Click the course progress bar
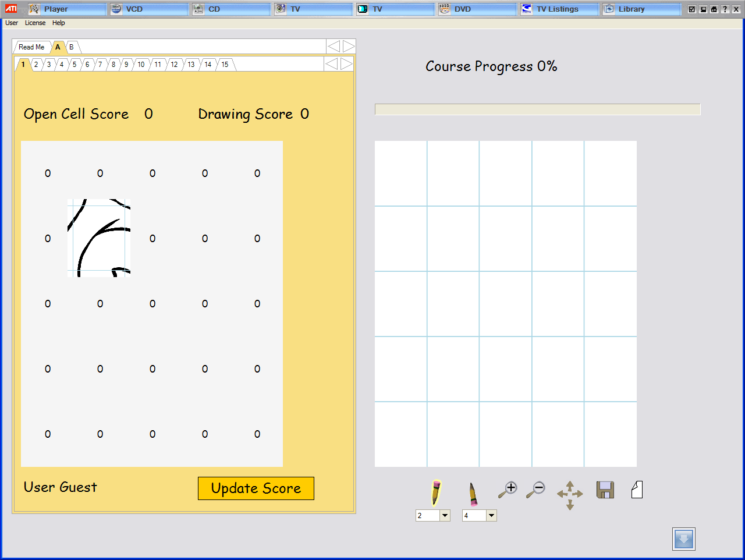Viewport: 745px width, 560px height. [x=538, y=109]
